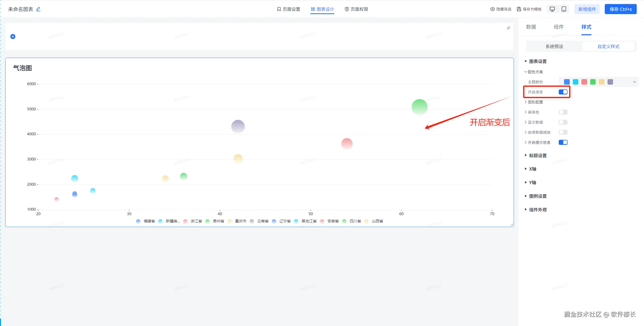Click the red theme color swatch

(x=584, y=82)
